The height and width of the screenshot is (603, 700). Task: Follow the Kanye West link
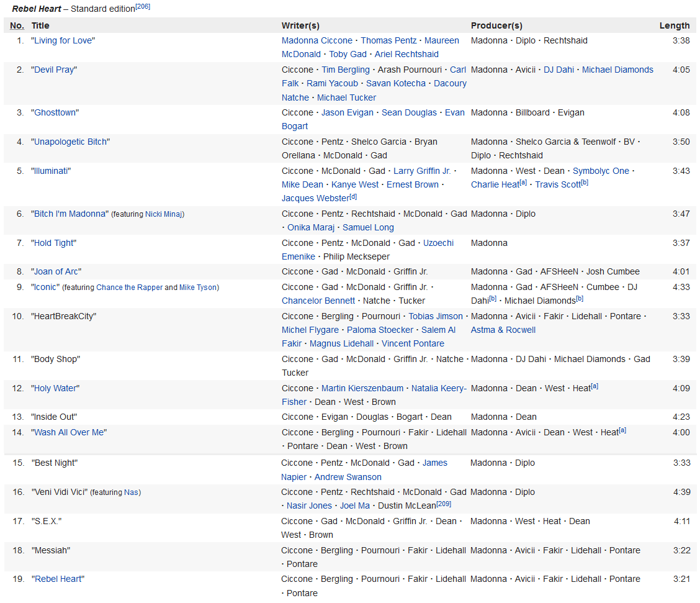tap(355, 184)
